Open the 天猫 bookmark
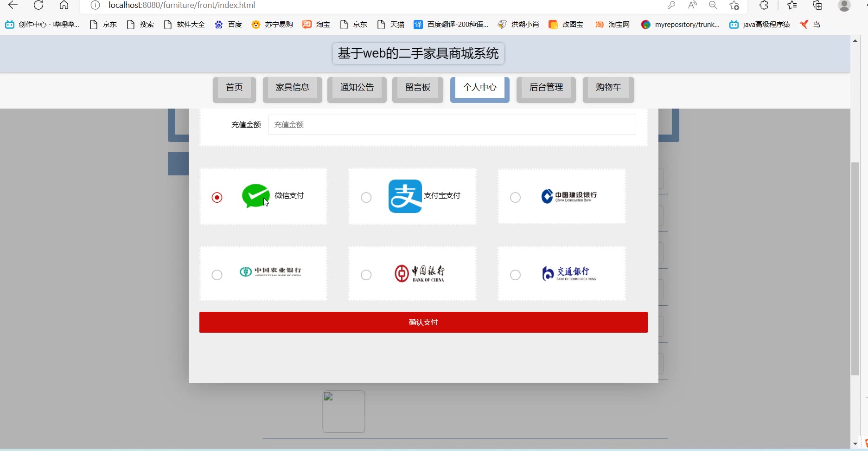The height and width of the screenshot is (451, 868). [391, 25]
